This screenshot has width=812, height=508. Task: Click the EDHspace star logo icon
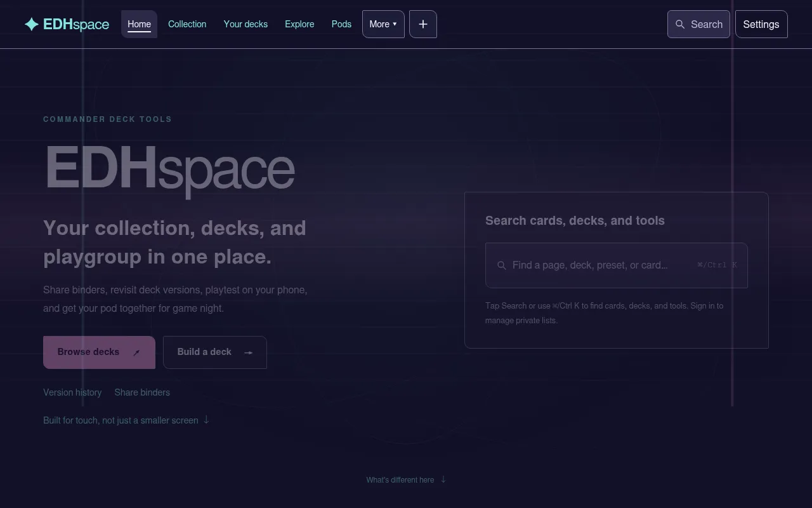(x=32, y=24)
